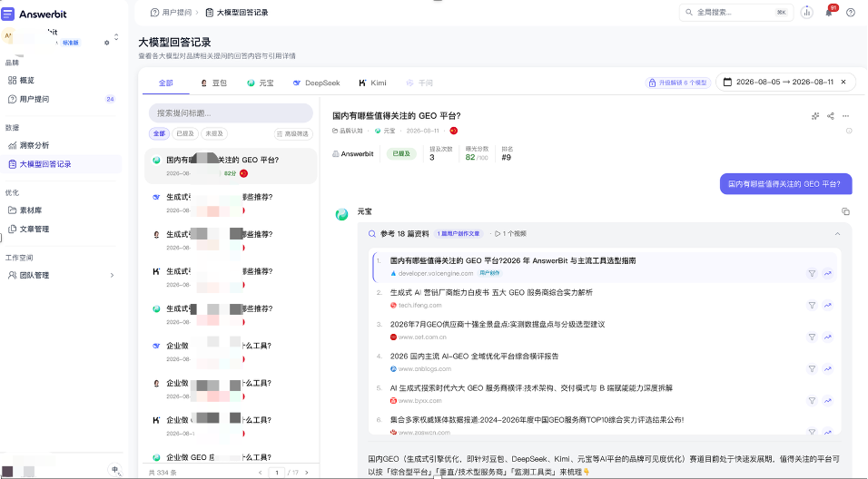This screenshot has width=868, height=479.
Task: Open workspace settings gear in sidebar
Action: point(107,43)
